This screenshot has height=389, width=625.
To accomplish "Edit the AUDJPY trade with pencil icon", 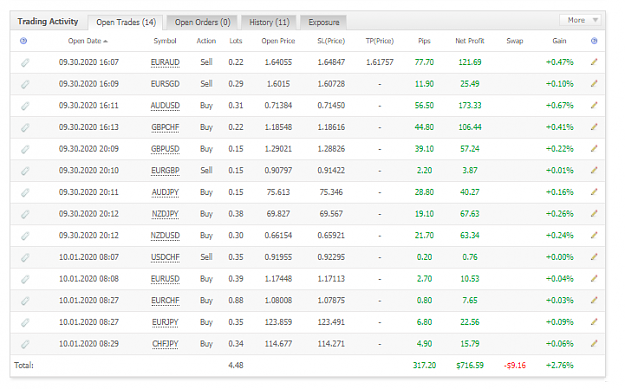I will pyautogui.click(x=594, y=192).
